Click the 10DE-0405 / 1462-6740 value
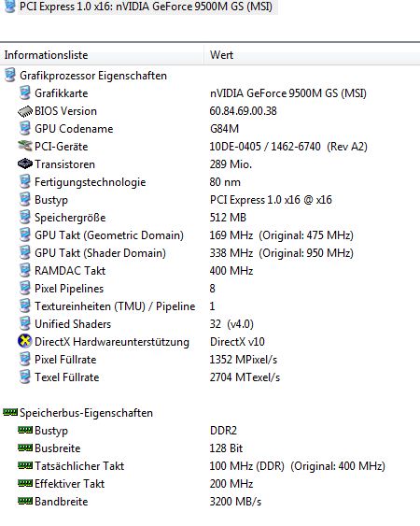 (x=288, y=147)
